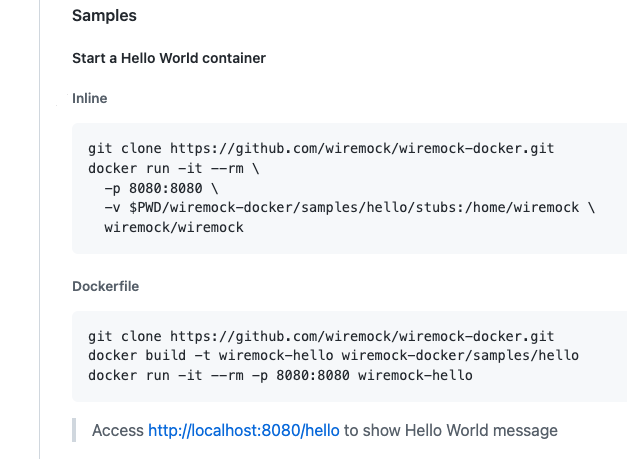Click the git clone line in Dockerfile block

321,336
